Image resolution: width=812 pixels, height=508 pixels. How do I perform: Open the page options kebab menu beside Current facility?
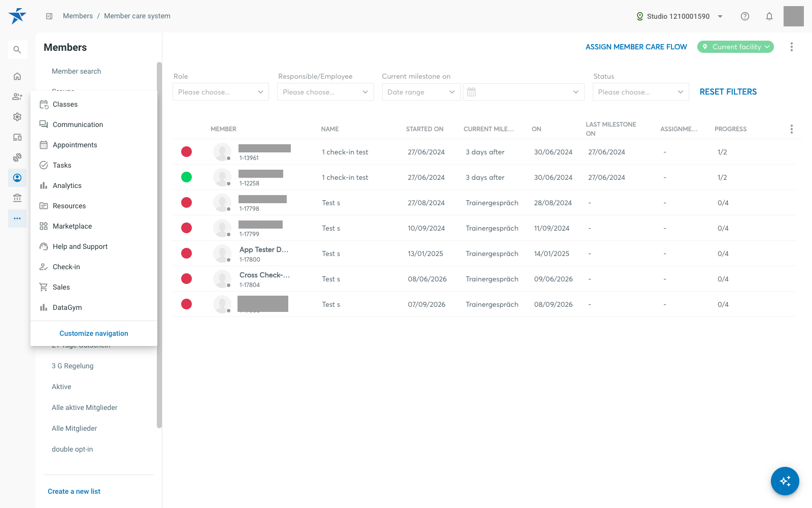(x=792, y=47)
